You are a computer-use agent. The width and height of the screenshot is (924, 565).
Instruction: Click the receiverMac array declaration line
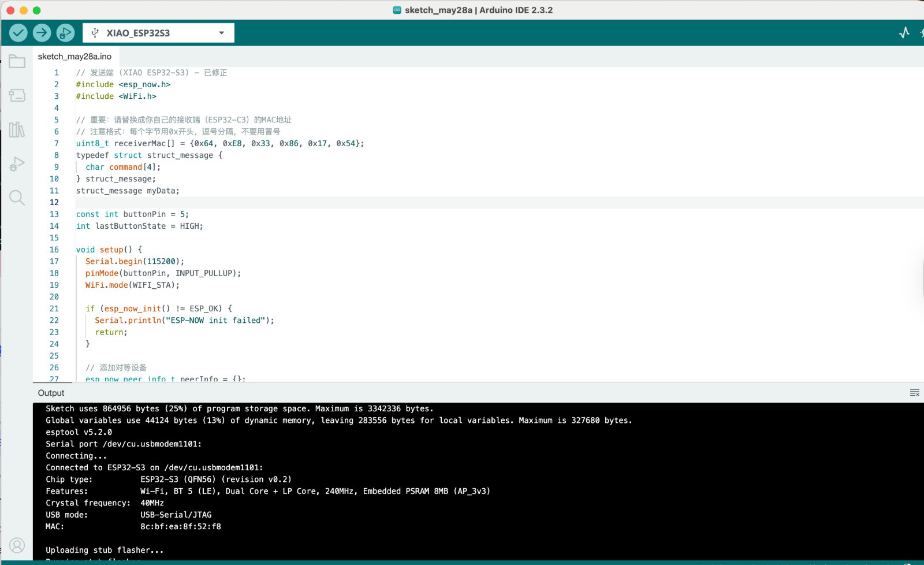pyautogui.click(x=220, y=143)
